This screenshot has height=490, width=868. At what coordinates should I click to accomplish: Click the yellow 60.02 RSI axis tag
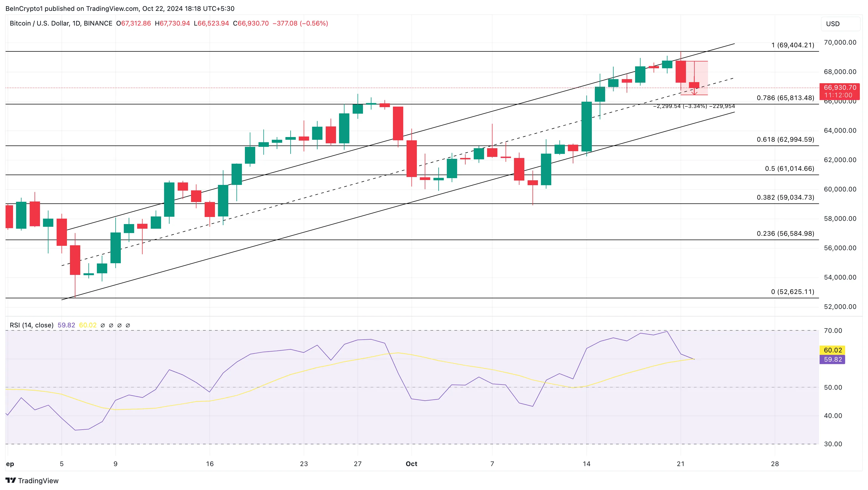tap(832, 350)
